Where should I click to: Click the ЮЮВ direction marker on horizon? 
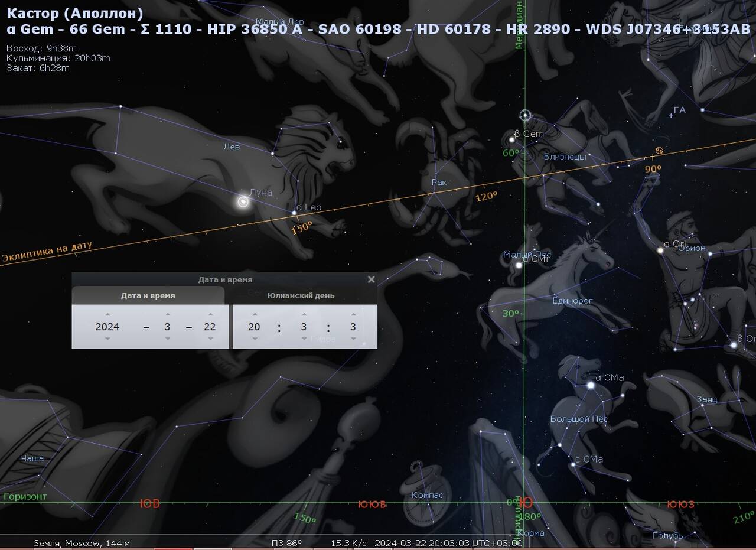click(372, 504)
